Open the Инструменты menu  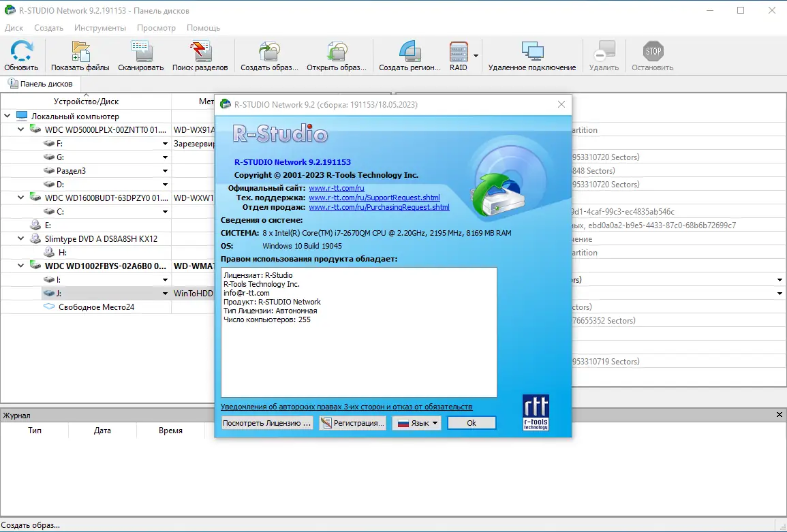tap(99, 28)
